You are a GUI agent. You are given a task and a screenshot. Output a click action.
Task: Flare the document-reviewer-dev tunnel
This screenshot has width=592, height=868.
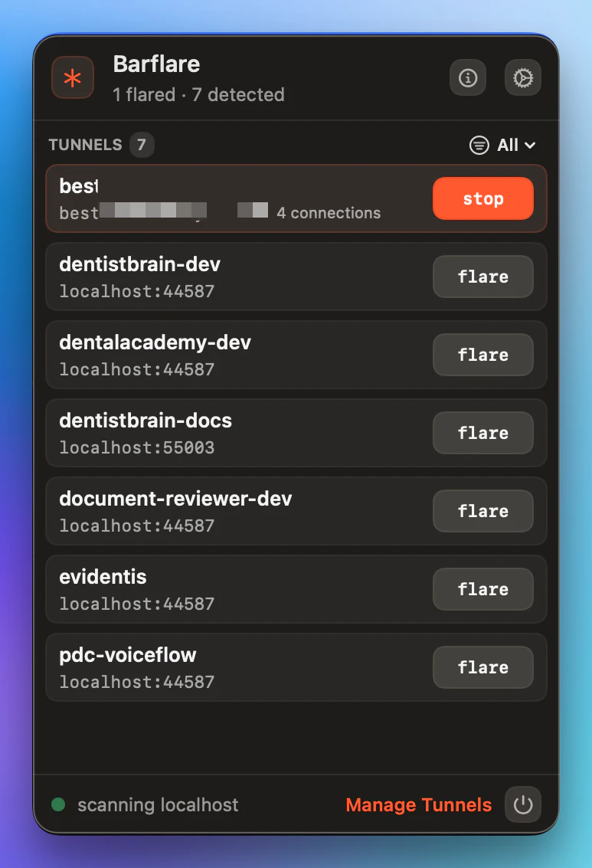(x=483, y=510)
